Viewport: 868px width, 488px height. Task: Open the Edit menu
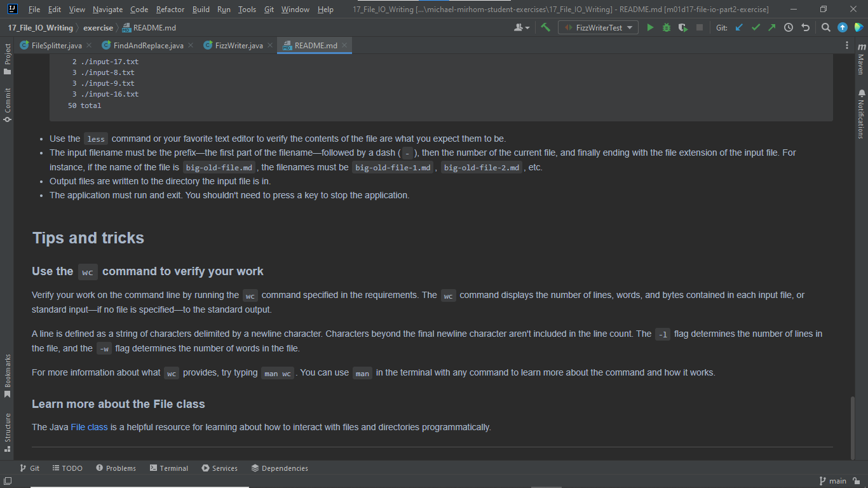tap(55, 10)
